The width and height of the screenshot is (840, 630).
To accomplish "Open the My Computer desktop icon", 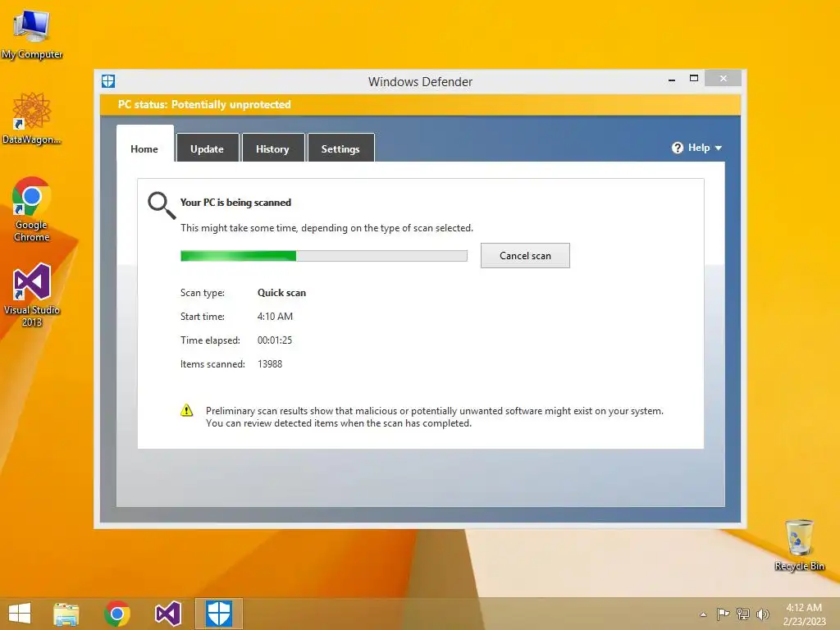I will (x=32, y=33).
